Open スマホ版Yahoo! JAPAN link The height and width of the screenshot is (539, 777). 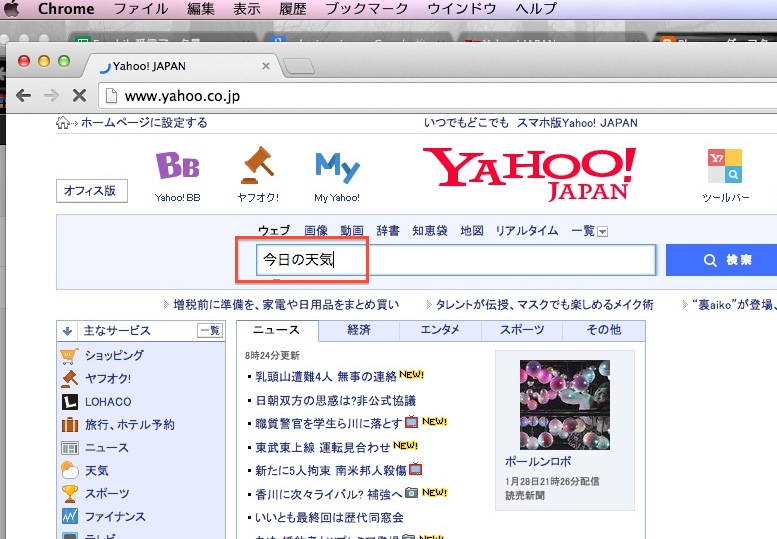(577, 122)
